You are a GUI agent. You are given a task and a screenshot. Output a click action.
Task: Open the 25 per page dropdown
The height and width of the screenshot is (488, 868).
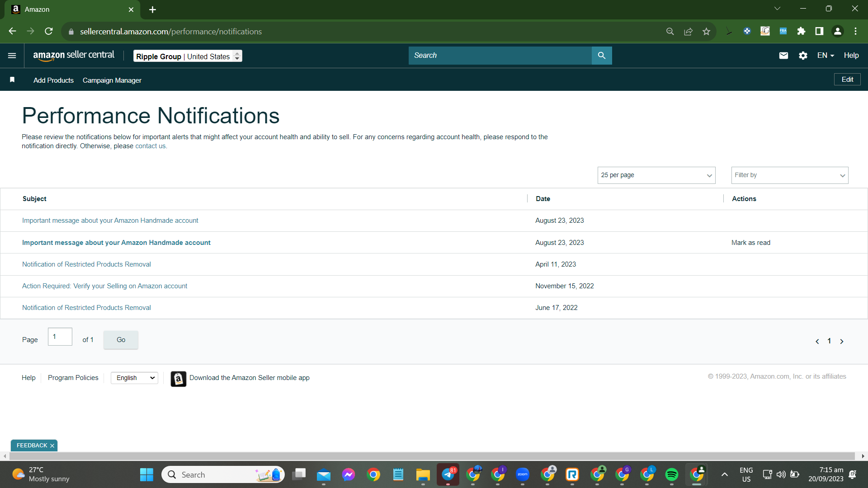pos(656,175)
